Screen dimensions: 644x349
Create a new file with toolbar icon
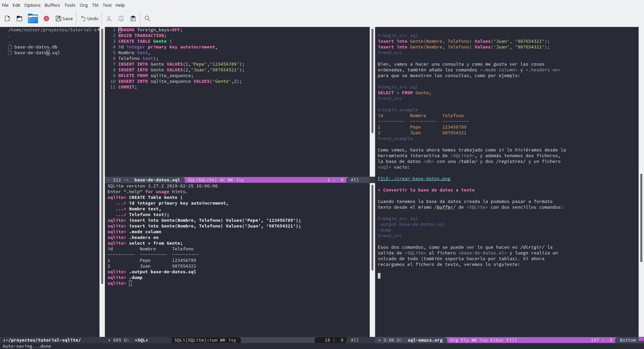tap(7, 19)
